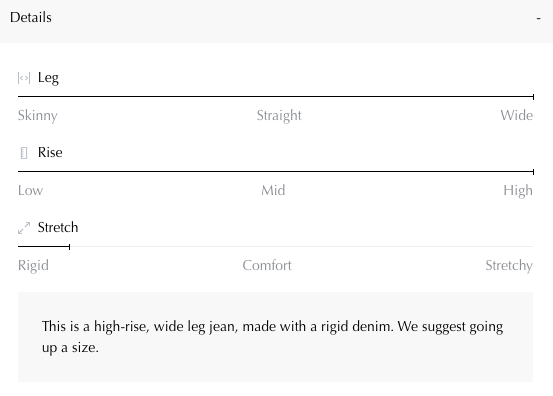Image resolution: width=553 pixels, height=396 pixels.
Task: Click the Rise ruler icon
Action: [x=24, y=153]
